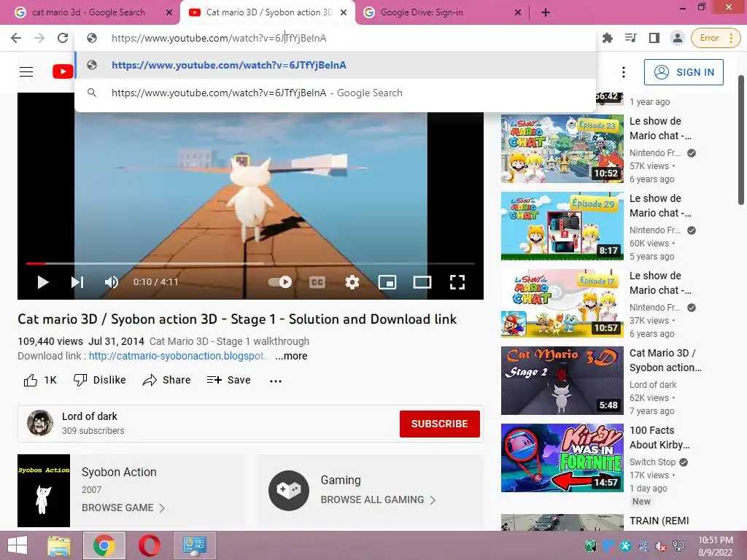Image resolution: width=747 pixels, height=560 pixels.
Task: Open video settings gear
Action: pos(352,282)
